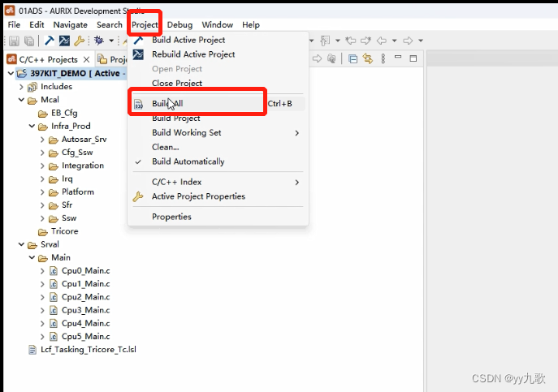This screenshot has width=558, height=392.
Task: Click the hammer build icon in toolbar
Action: 49,41
